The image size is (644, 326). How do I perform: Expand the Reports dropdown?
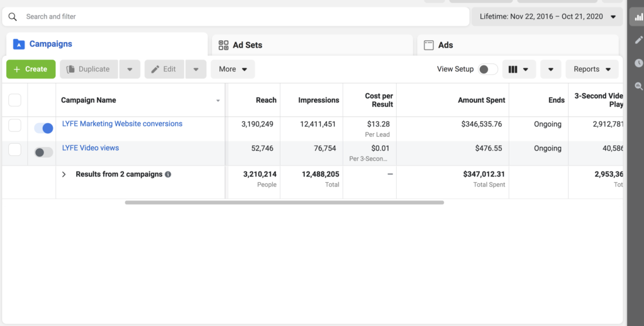(x=592, y=69)
